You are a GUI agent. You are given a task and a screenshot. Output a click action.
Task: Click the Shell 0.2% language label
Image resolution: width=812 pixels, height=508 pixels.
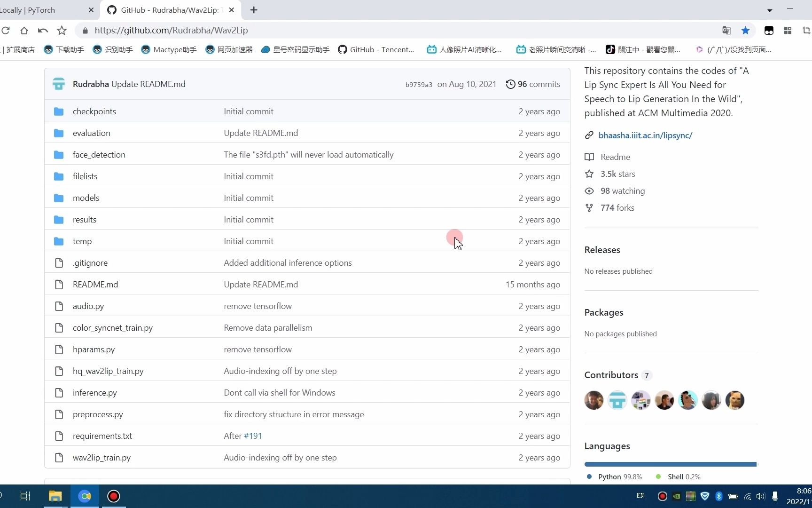click(678, 477)
